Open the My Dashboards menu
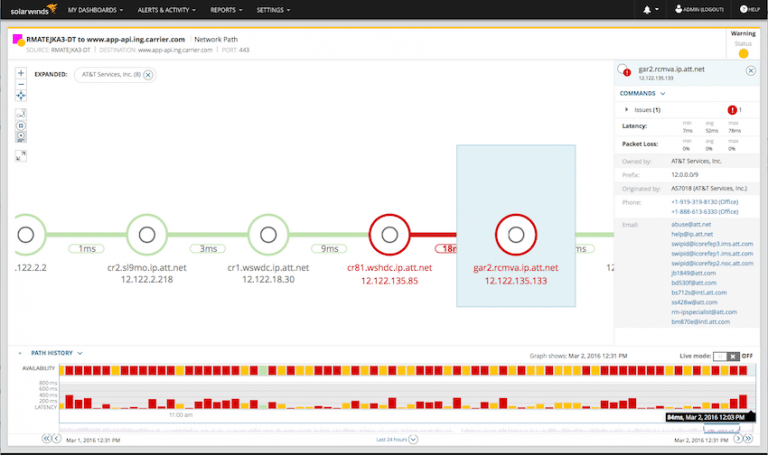768x455 pixels. coord(96,10)
